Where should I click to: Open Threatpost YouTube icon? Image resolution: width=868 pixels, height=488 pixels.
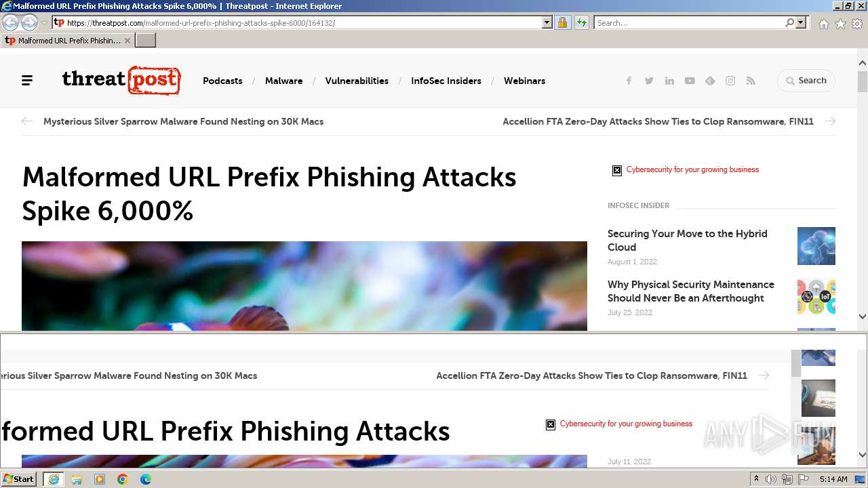(690, 81)
